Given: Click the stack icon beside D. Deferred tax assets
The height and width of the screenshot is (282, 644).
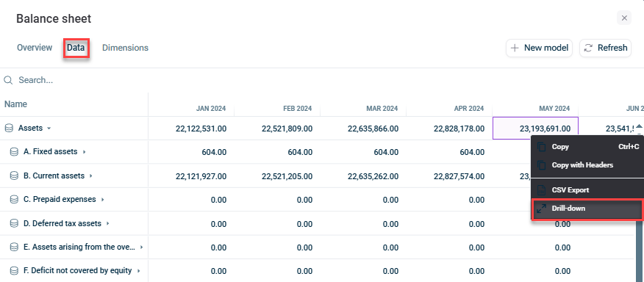Looking at the screenshot, I should (x=14, y=224).
